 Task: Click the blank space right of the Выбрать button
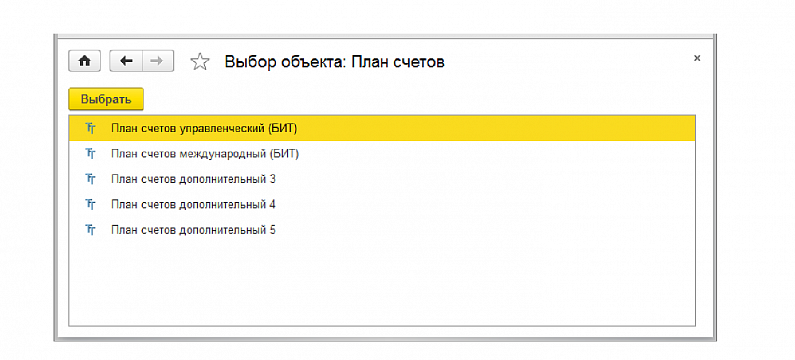coord(421,99)
